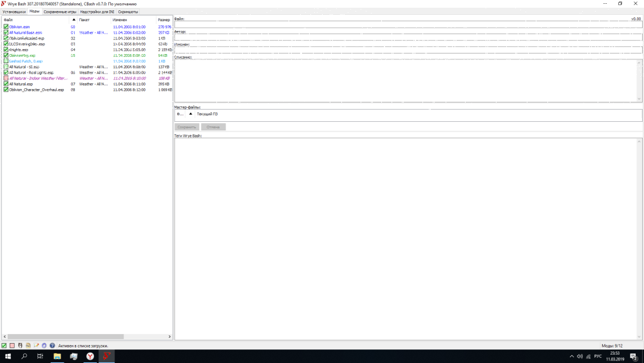Select Oblivion_Character_Overhaul.esp row name
This screenshot has height=363, width=644.
pos(37,90)
